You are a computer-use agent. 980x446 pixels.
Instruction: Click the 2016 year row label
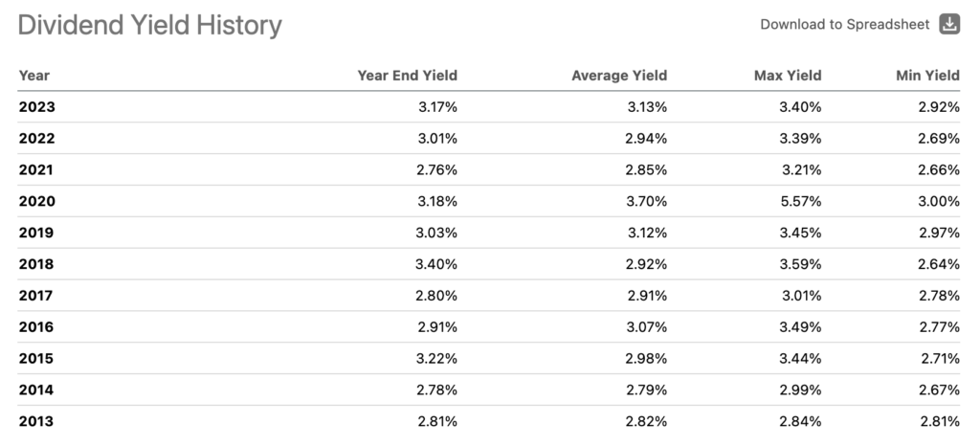[36, 327]
